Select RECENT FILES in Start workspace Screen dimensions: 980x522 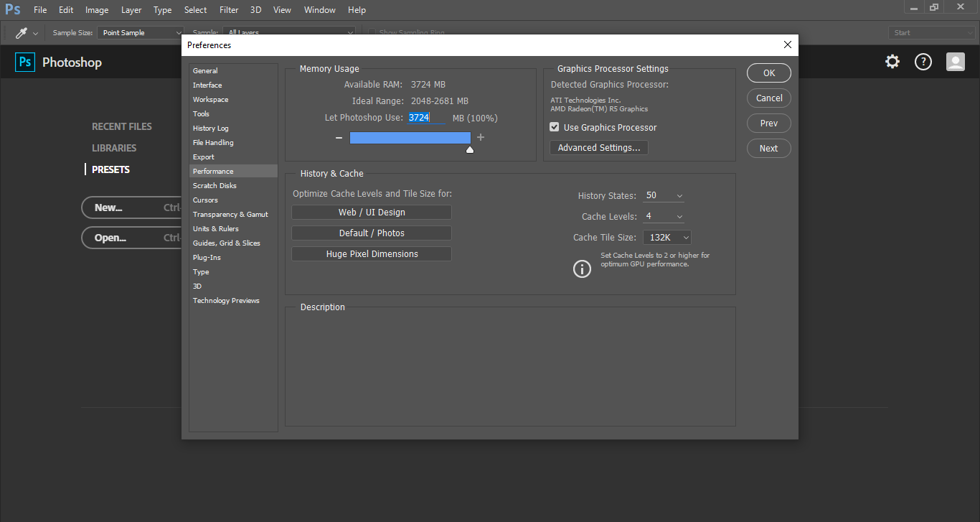pos(122,126)
